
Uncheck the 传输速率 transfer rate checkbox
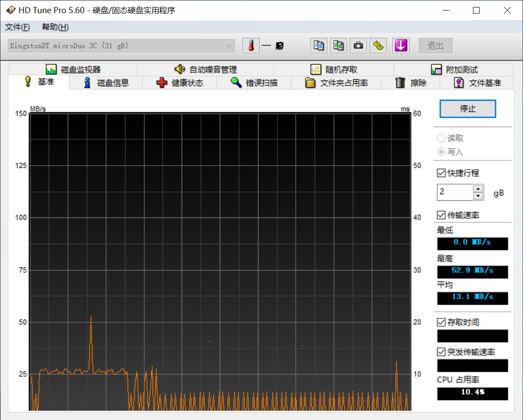pos(441,215)
